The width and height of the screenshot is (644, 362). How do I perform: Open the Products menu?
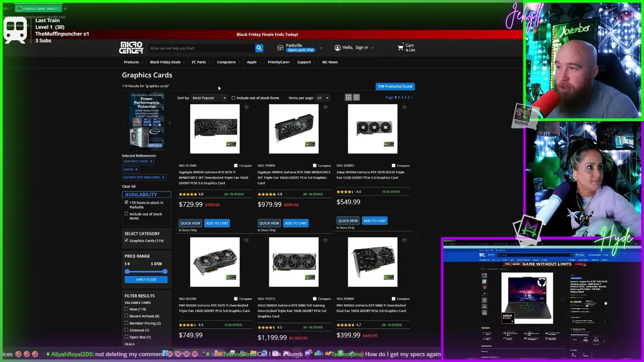click(x=131, y=62)
